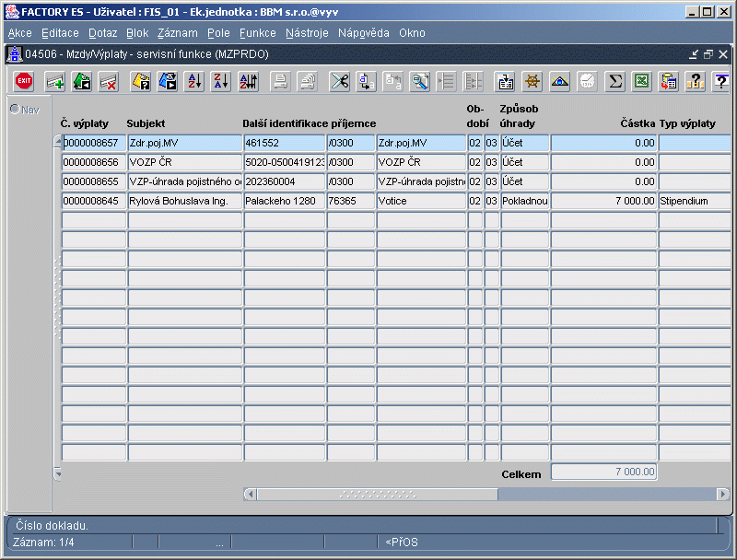The width and height of the screenshot is (737, 560).
Task: Open the Nástroje menu
Action: point(307,33)
